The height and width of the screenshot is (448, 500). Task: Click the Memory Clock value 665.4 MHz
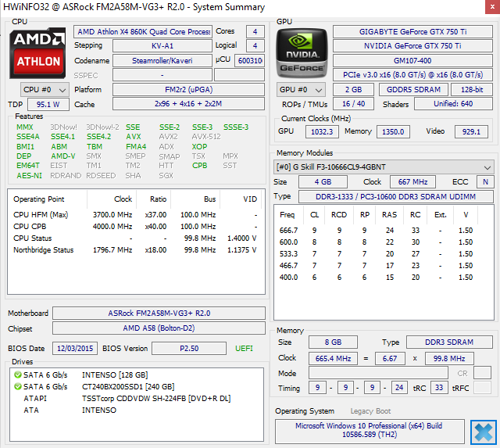point(333,358)
